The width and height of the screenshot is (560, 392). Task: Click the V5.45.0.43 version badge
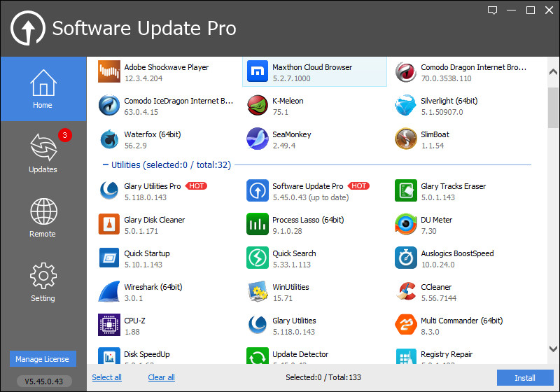click(44, 381)
